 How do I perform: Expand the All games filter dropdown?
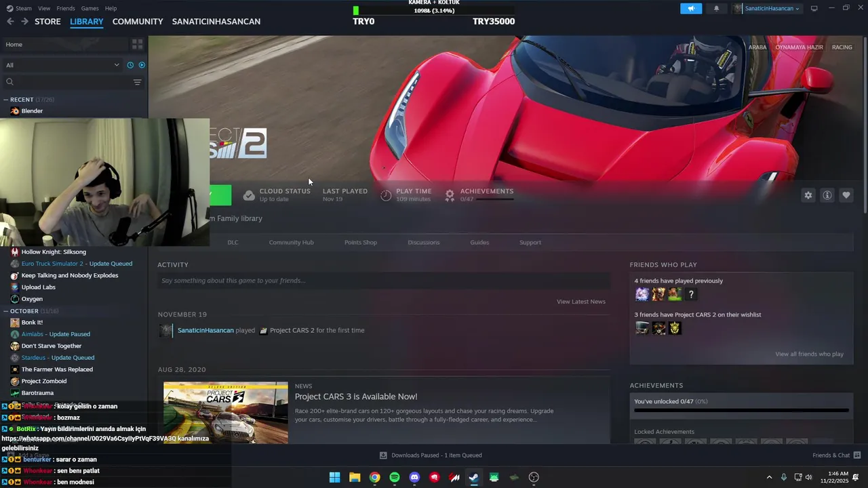[x=62, y=65]
